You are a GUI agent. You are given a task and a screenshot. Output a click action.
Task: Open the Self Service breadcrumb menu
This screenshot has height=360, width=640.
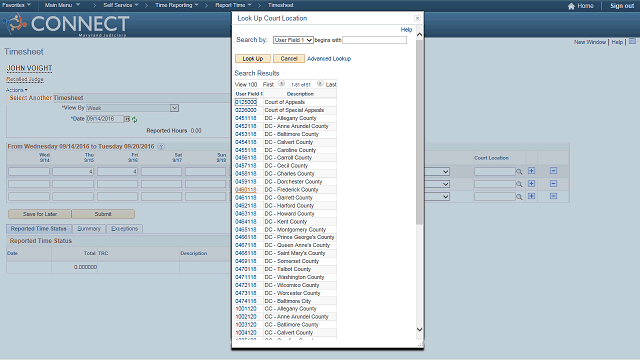click(121, 5)
